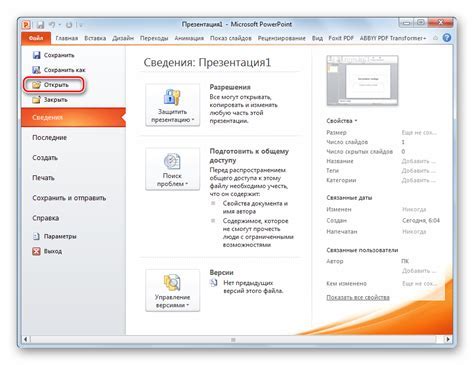Click the Показать все свойства link
Image resolution: width=474 pixels, height=365 pixels.
[358, 297]
